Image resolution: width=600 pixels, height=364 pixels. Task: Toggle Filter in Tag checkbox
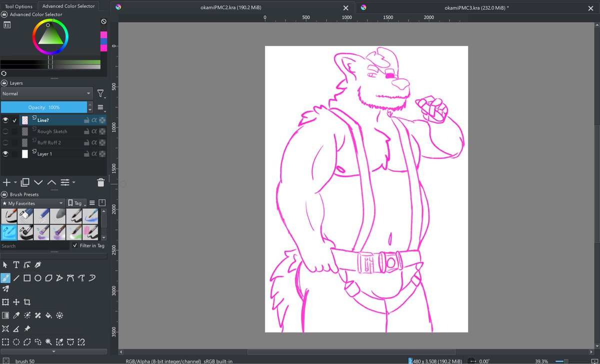[75, 246]
